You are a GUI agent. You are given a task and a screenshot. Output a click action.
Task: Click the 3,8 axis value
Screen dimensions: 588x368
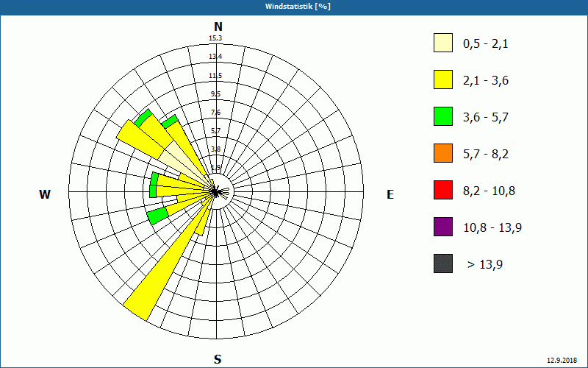pyautogui.click(x=215, y=149)
